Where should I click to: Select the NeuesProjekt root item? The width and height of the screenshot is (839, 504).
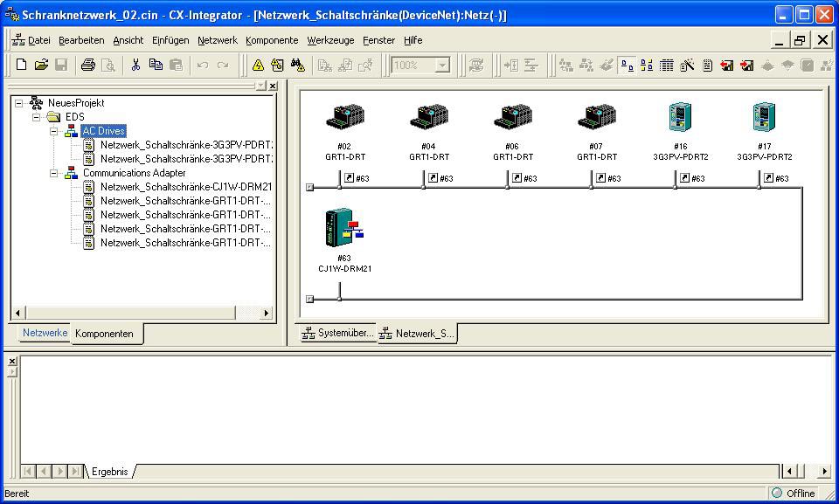(x=76, y=103)
